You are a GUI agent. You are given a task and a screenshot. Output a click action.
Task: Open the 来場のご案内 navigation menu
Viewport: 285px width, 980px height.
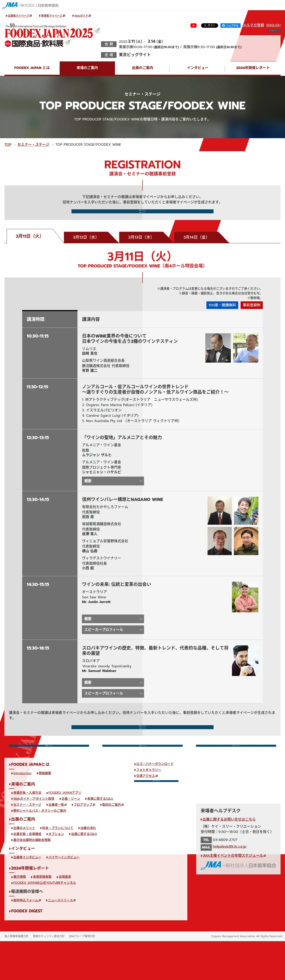tap(87, 68)
